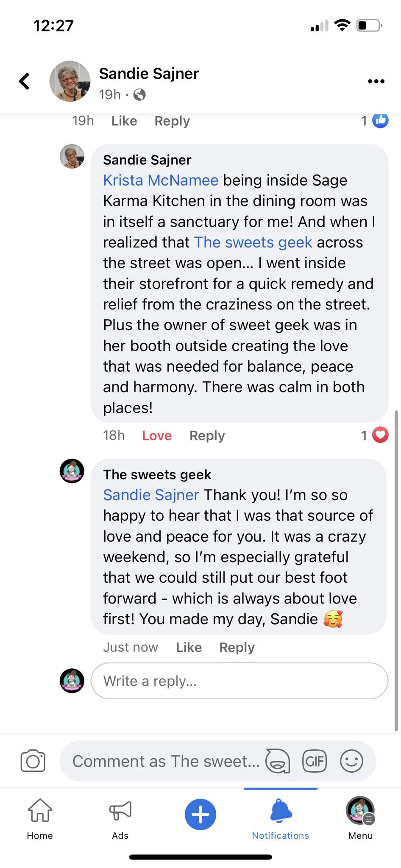The image size is (401, 868).
Task: Open the GIF picker
Action: point(315,761)
